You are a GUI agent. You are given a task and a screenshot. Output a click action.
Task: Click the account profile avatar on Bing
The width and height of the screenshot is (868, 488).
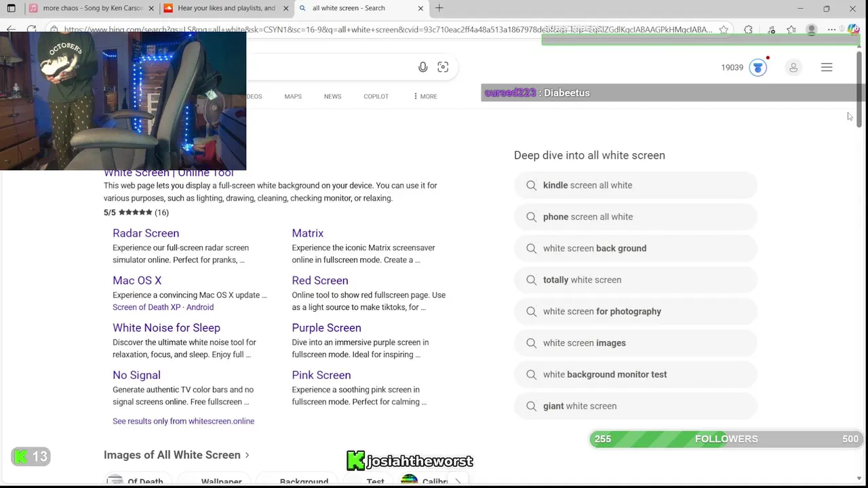793,67
